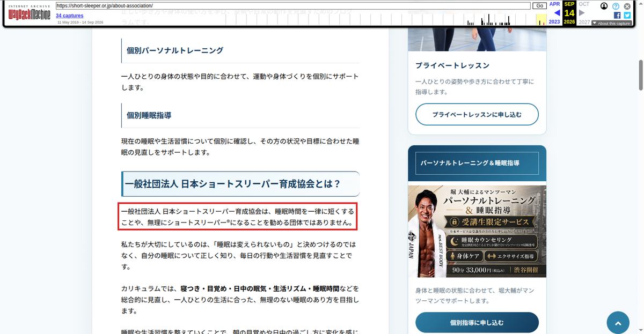Screen dimensions: 644x334
Task: Expand the About this capture dropdown
Action: [611, 24]
